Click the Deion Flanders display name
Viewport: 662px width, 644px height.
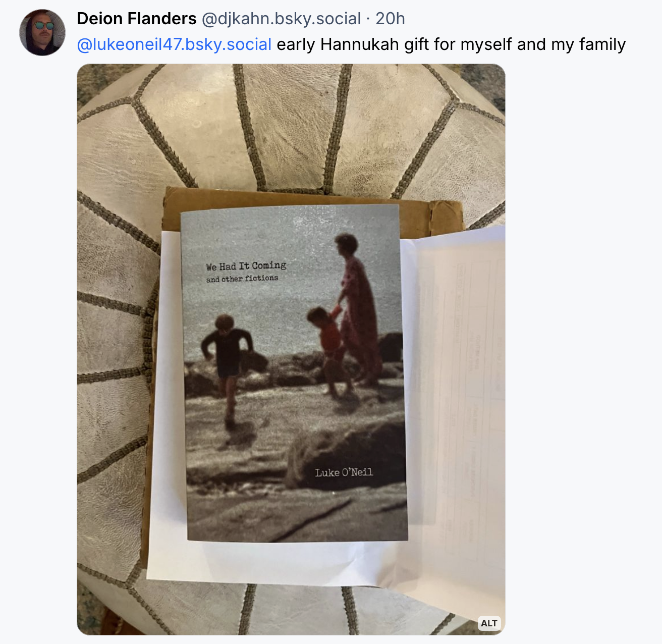137,19
